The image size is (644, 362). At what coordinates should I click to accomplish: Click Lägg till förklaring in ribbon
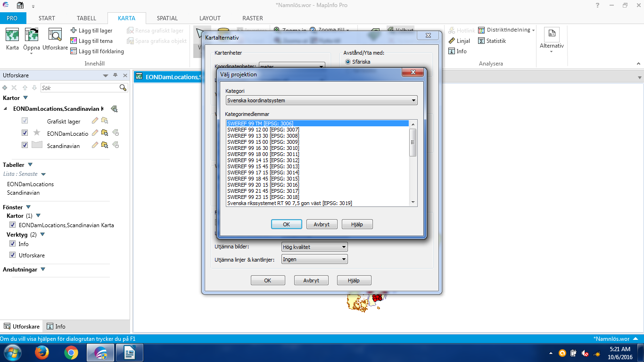pyautogui.click(x=97, y=51)
